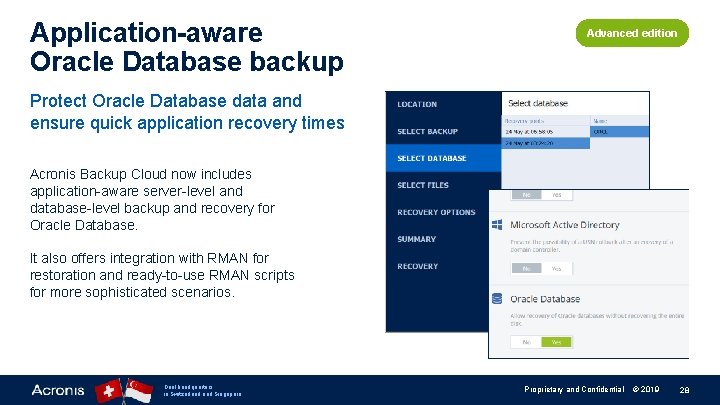Viewport: 720px width, 405px height.
Task: Enable Oracle Database with the green Yes toggle
Action: (x=557, y=342)
